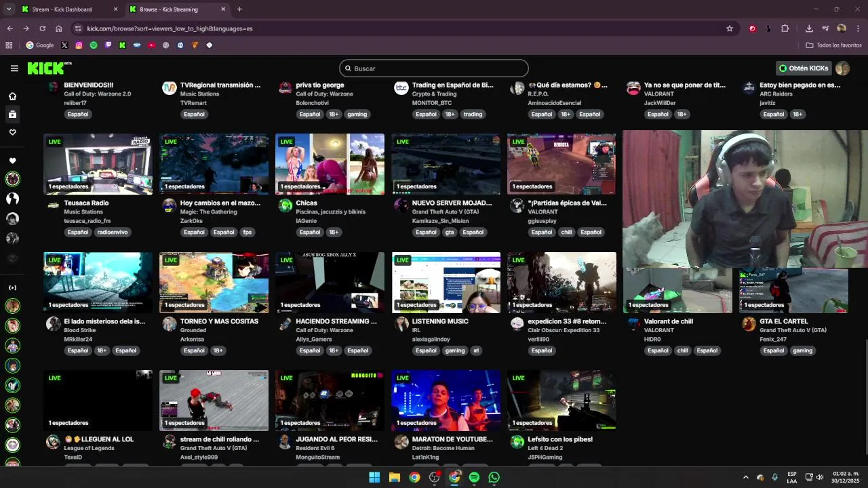Image resolution: width=868 pixels, height=488 pixels.
Task: Open the Kick bookmark in bookmarks bar
Action: point(122,45)
